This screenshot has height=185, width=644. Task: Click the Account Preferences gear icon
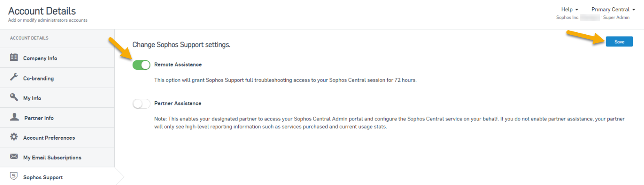pyautogui.click(x=14, y=136)
